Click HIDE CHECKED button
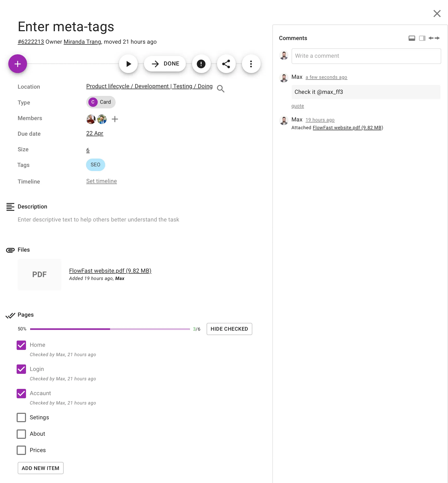448x483 pixels. pos(229,329)
